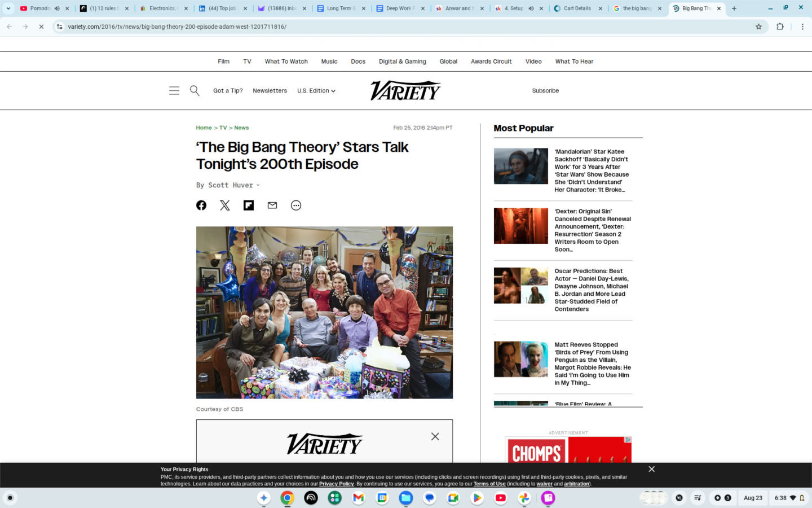
Task: Close the Variety newsletter popup
Action: point(435,436)
